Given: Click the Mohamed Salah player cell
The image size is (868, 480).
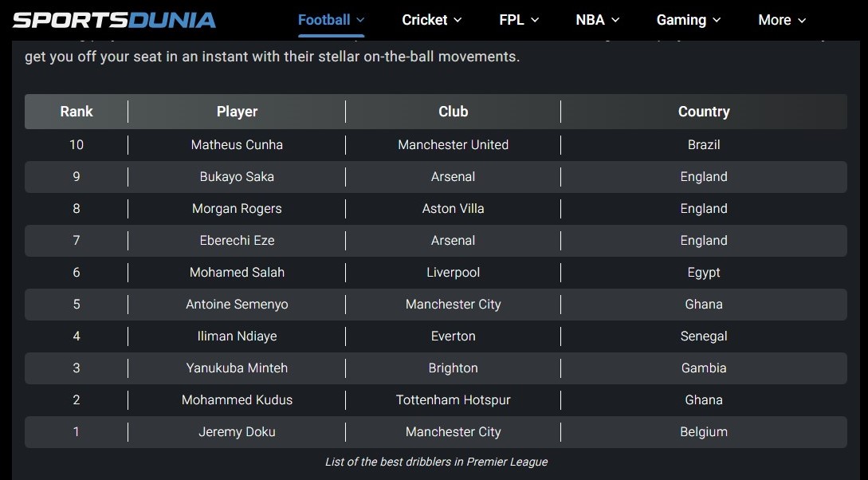Looking at the screenshot, I should pyautogui.click(x=237, y=273).
